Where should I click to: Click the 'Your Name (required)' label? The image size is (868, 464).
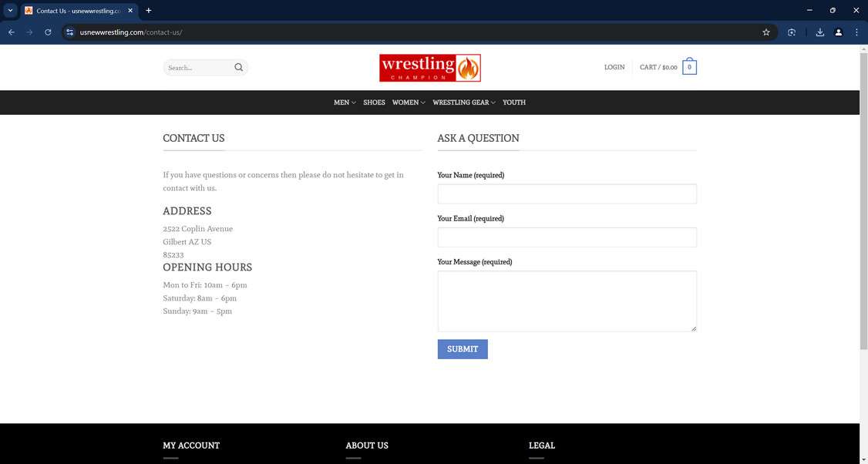click(470, 175)
